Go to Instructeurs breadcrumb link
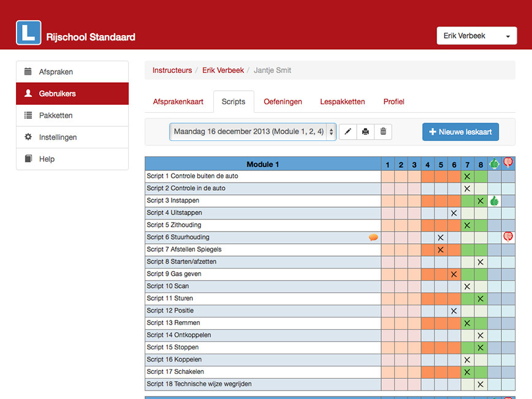532x399 pixels. pyautogui.click(x=172, y=70)
